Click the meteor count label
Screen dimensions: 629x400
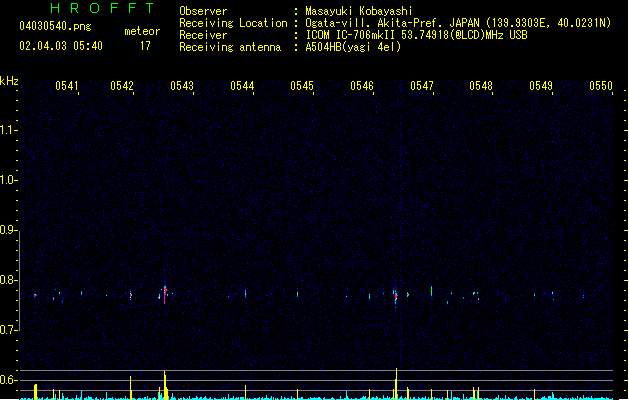pyautogui.click(x=142, y=31)
